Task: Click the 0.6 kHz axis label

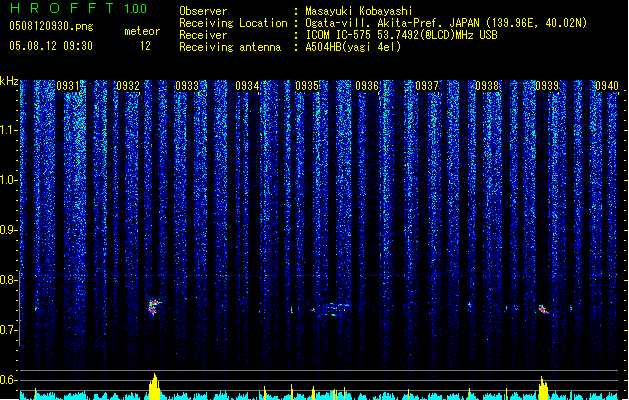Action: coord(8,380)
